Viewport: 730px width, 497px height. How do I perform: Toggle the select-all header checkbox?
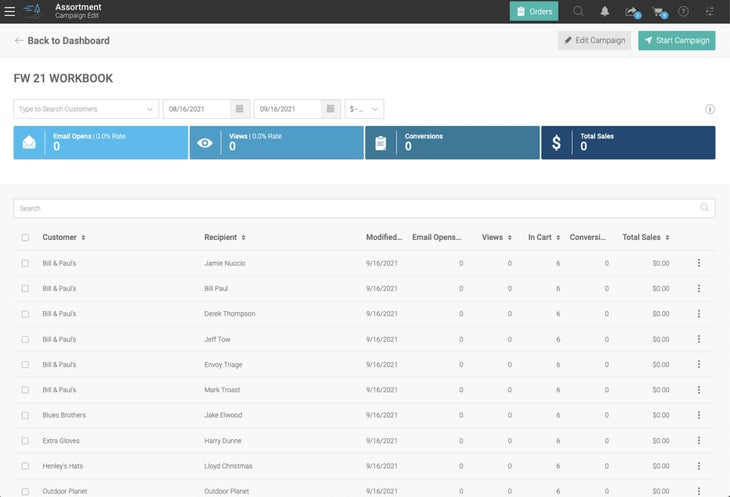pos(25,237)
